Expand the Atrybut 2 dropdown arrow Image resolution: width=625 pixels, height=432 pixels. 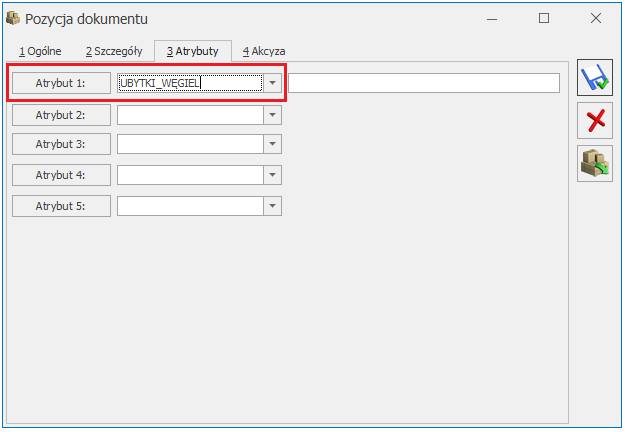[x=273, y=115]
